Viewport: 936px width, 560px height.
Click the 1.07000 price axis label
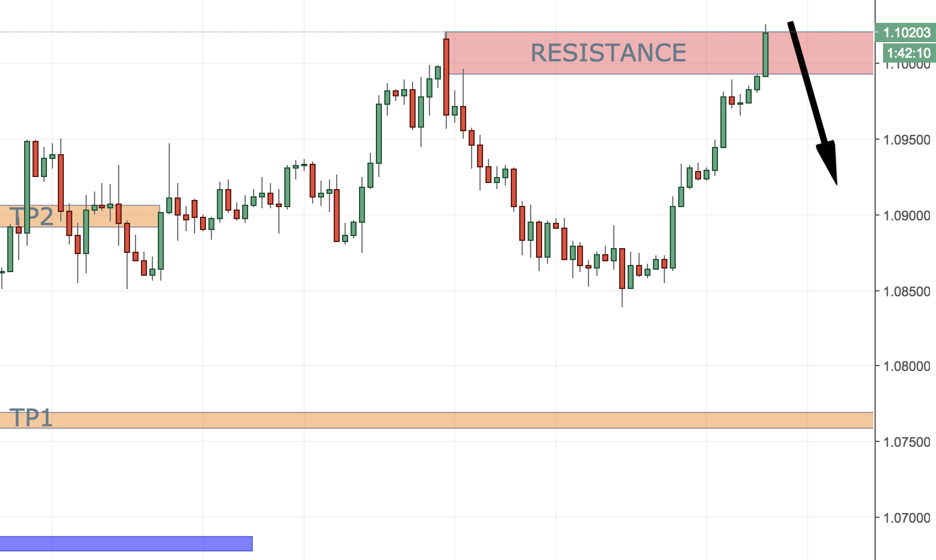(906, 517)
